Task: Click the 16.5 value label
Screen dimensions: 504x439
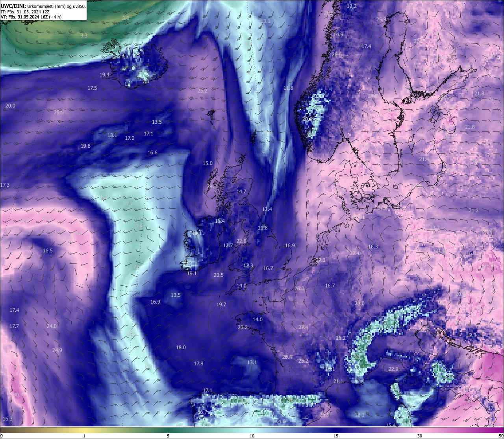Action: click(x=48, y=250)
